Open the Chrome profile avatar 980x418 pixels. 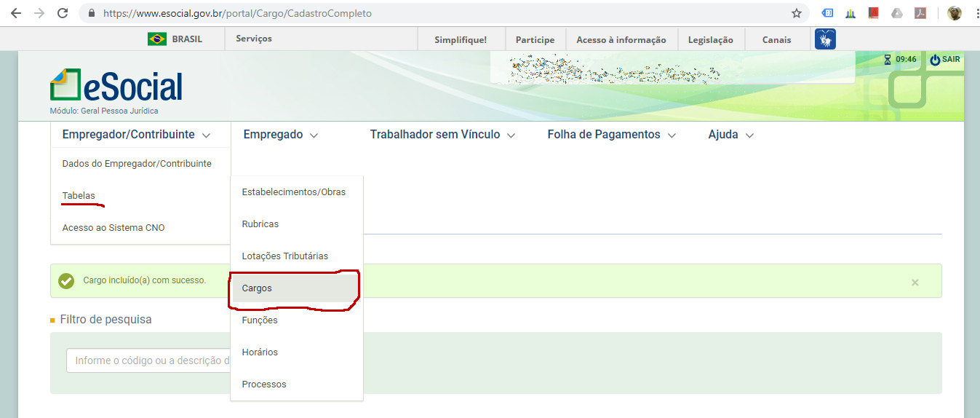[x=954, y=13]
